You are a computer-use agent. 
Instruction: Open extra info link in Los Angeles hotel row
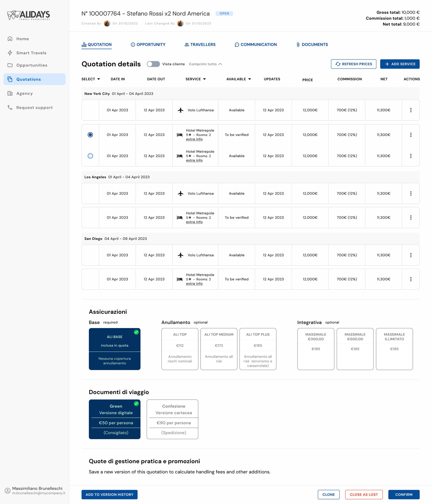tap(194, 222)
